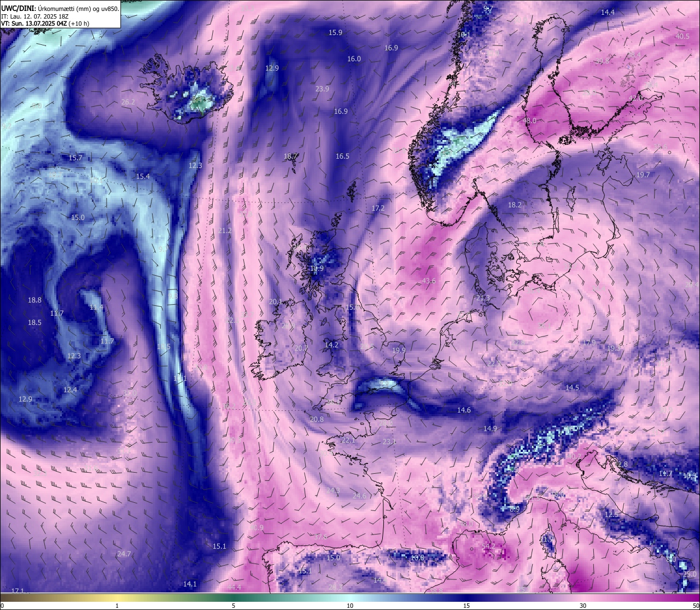Click the 23.1 value label
The height and width of the screenshot is (610, 700).
click(x=389, y=441)
